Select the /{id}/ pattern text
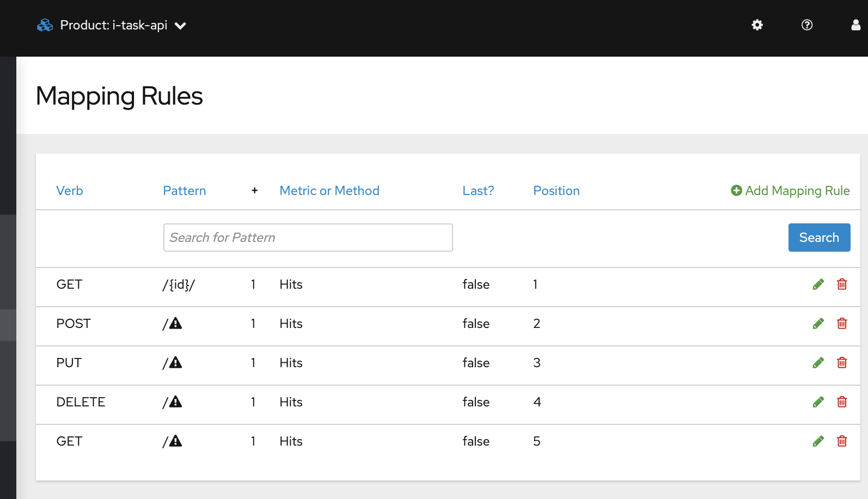The width and height of the screenshot is (868, 499). pyautogui.click(x=179, y=284)
